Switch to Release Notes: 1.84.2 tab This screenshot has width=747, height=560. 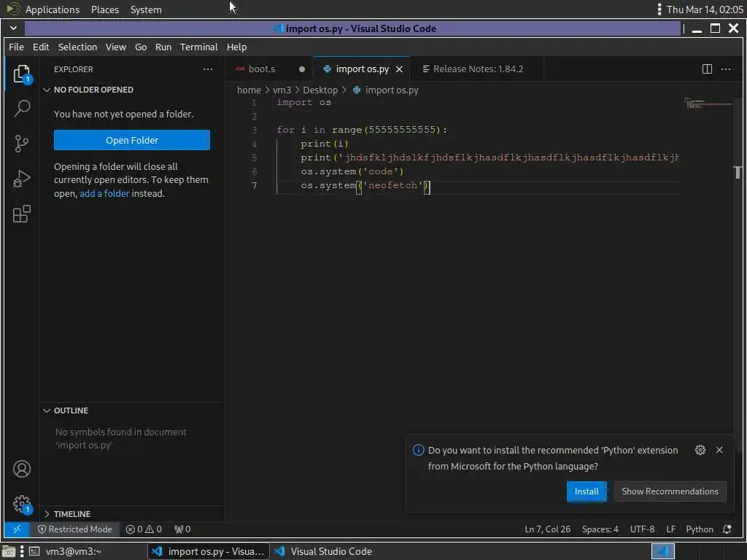click(478, 69)
